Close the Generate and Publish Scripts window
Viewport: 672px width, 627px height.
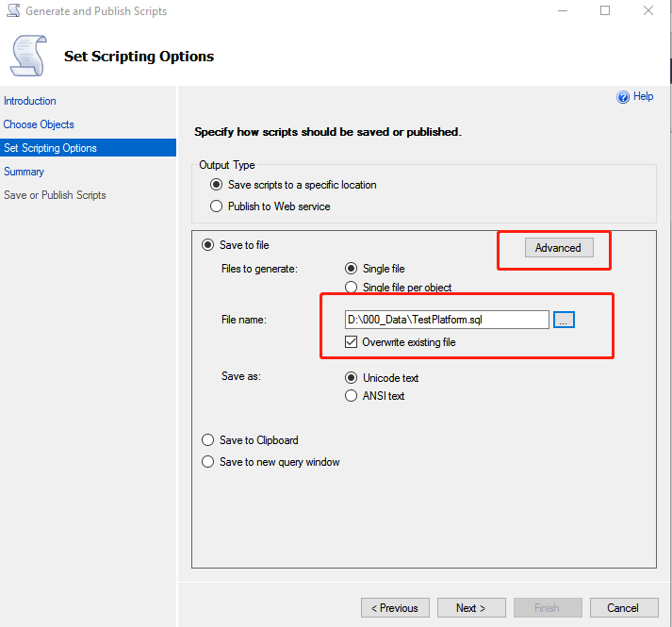pyautogui.click(x=648, y=10)
